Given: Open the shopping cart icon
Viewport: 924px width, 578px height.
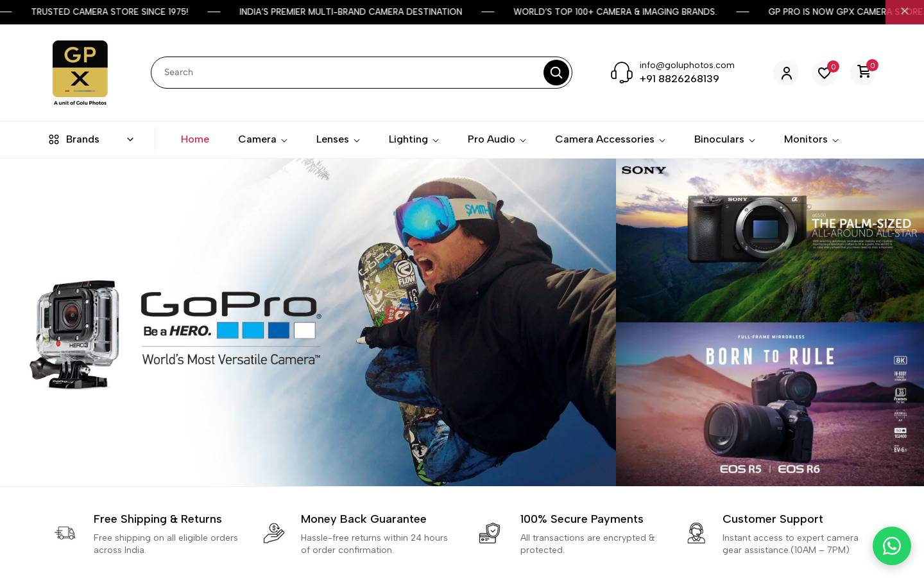Looking at the screenshot, I should [863, 73].
